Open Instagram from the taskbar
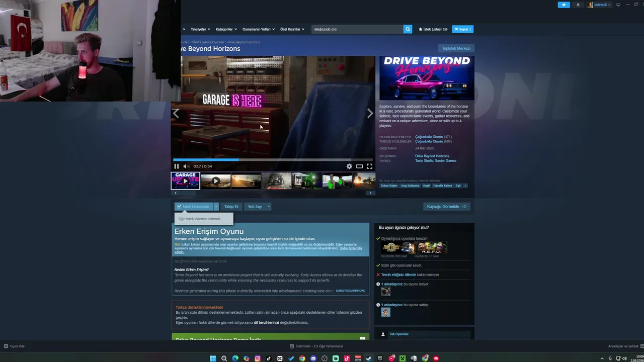The height and width of the screenshot is (362, 644). [258, 358]
